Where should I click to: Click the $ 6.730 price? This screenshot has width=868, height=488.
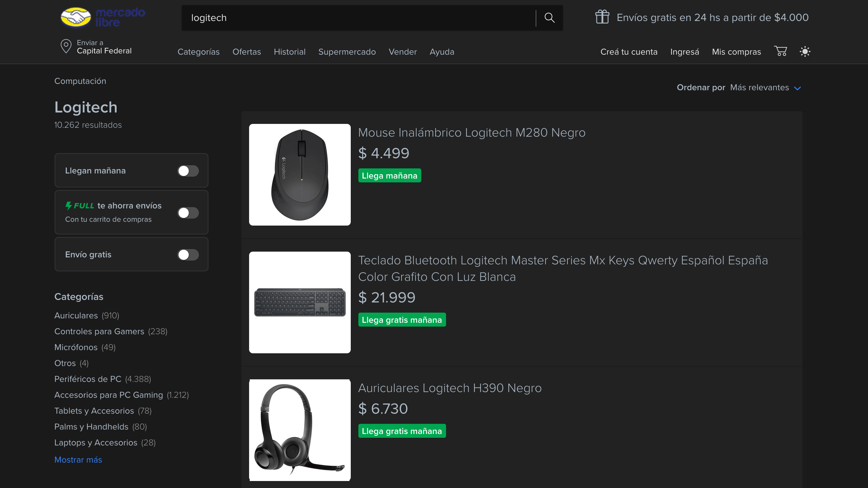(383, 409)
